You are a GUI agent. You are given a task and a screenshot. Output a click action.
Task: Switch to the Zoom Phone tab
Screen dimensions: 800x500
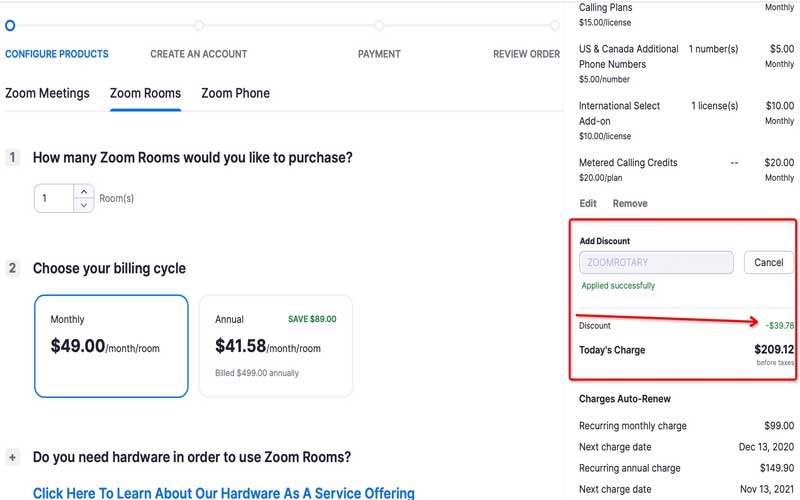pyautogui.click(x=235, y=93)
